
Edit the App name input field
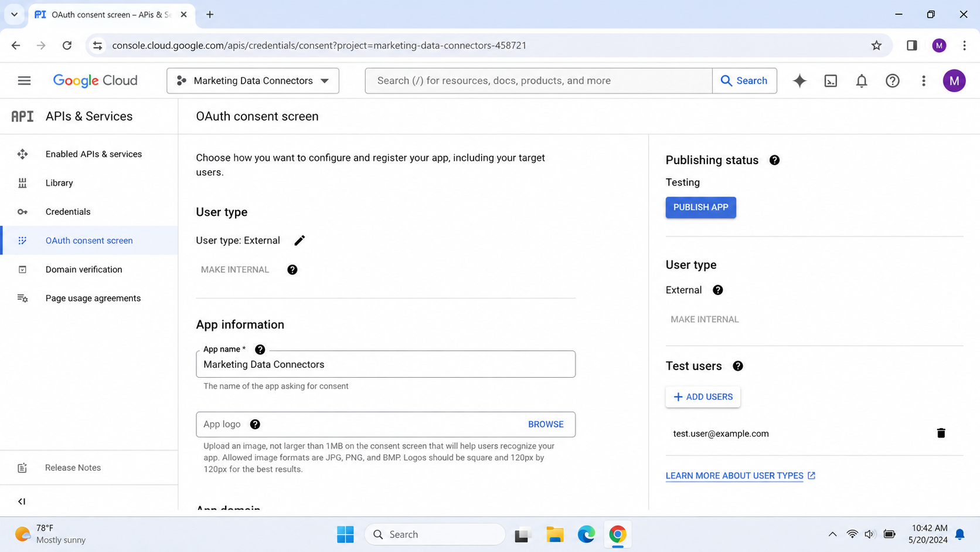pos(386,364)
